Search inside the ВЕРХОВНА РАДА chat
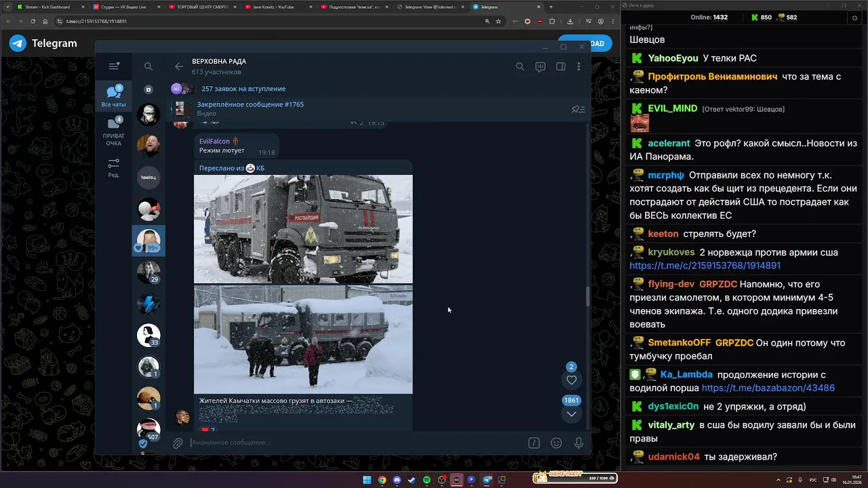The width and height of the screenshot is (868, 488). coord(520,66)
